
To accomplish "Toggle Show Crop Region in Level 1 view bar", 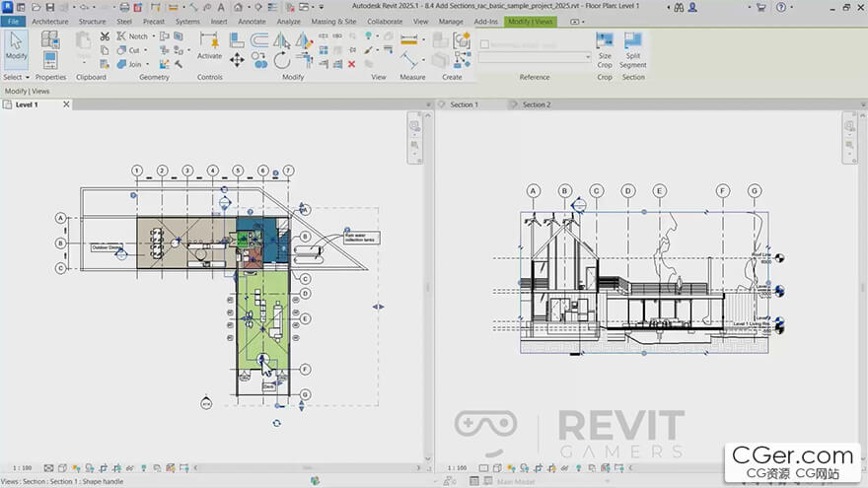I will (x=116, y=467).
